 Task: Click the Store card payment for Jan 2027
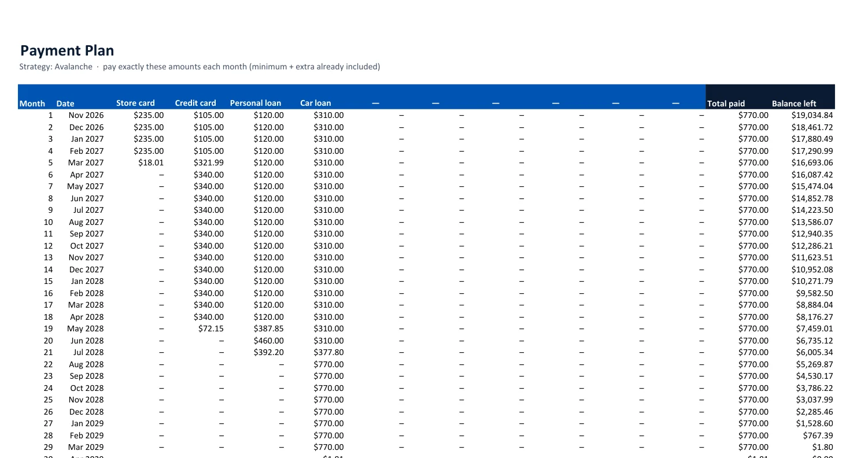(149, 139)
